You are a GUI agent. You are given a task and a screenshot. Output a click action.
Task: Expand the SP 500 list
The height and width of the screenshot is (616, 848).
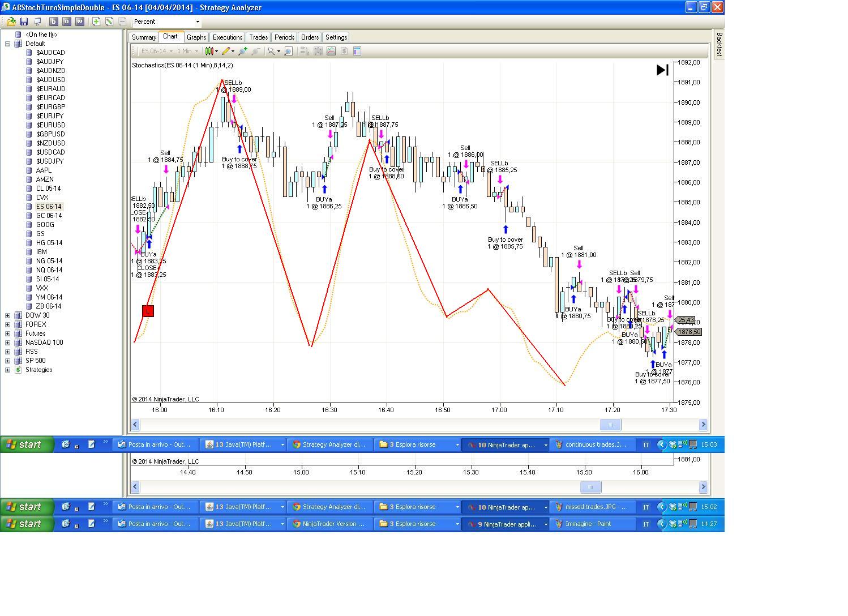[8, 361]
